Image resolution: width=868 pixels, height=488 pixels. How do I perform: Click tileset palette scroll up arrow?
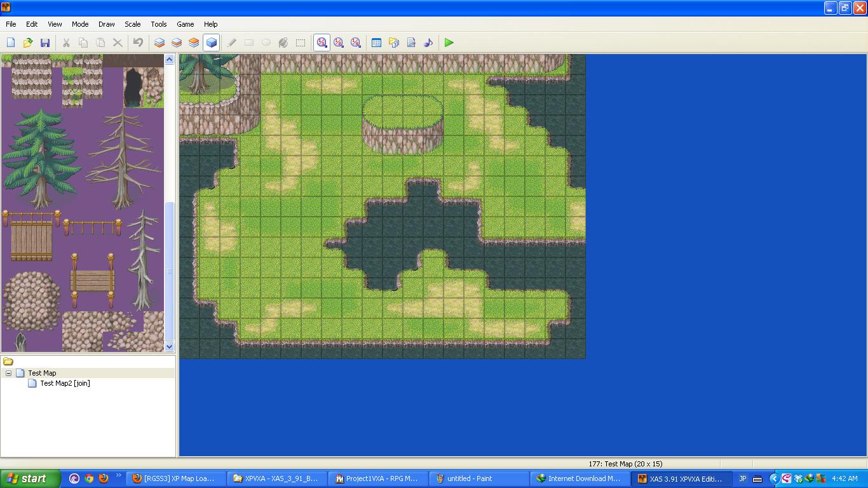[169, 60]
